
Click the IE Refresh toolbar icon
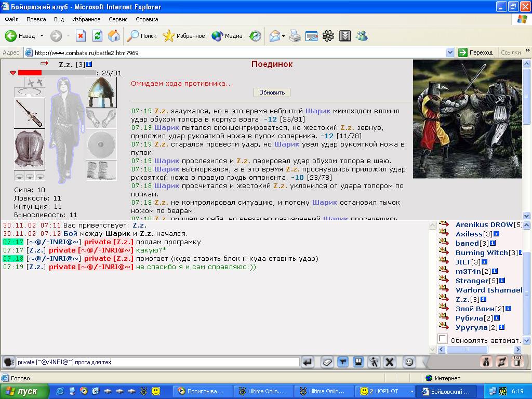[97, 36]
